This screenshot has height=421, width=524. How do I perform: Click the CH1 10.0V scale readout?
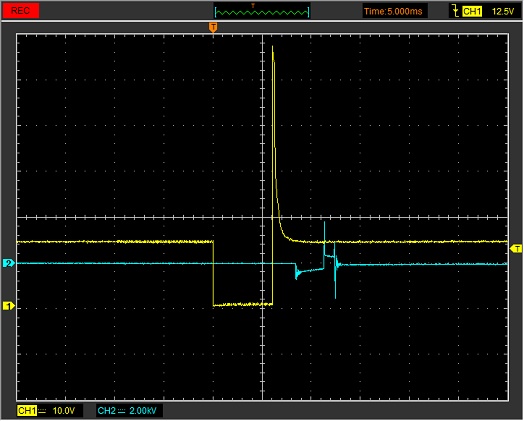tap(63, 411)
